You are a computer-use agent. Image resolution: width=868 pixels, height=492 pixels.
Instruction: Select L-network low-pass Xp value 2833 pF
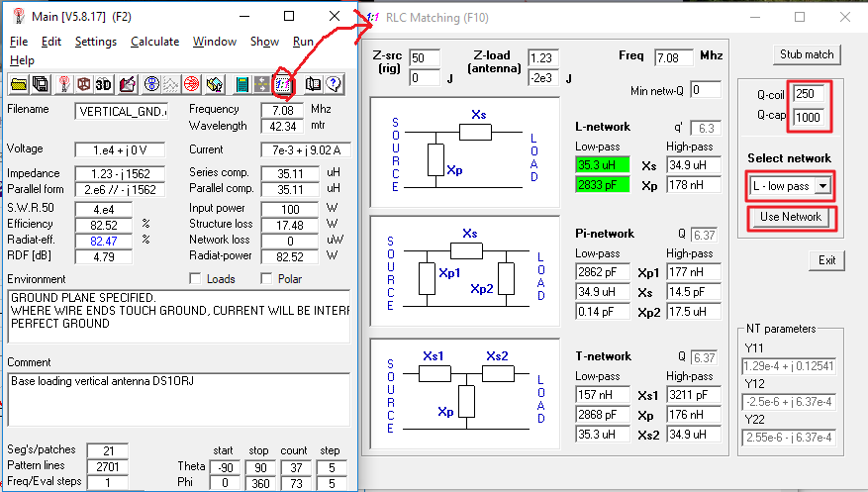click(x=603, y=185)
